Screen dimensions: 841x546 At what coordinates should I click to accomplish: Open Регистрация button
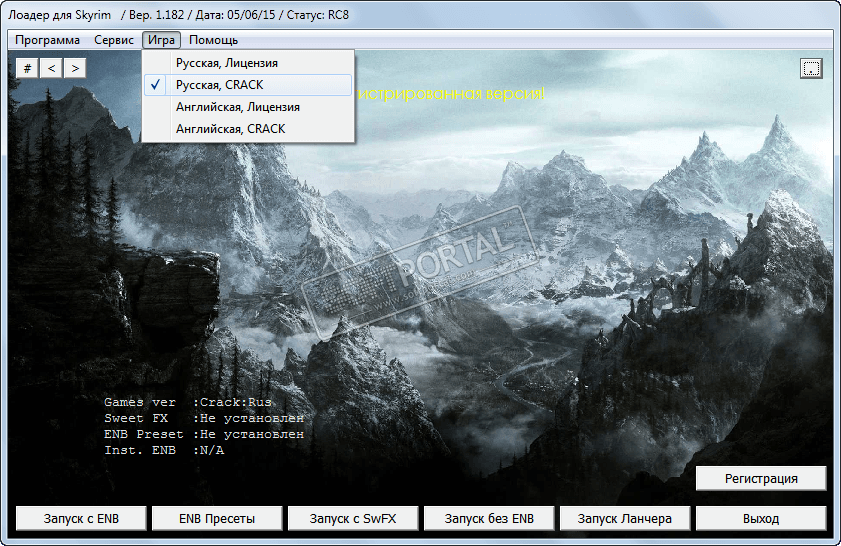pos(761,478)
